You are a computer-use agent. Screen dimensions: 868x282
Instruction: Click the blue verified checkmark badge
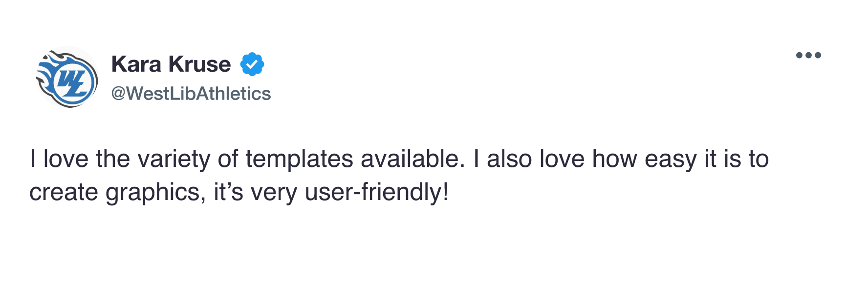click(x=252, y=64)
